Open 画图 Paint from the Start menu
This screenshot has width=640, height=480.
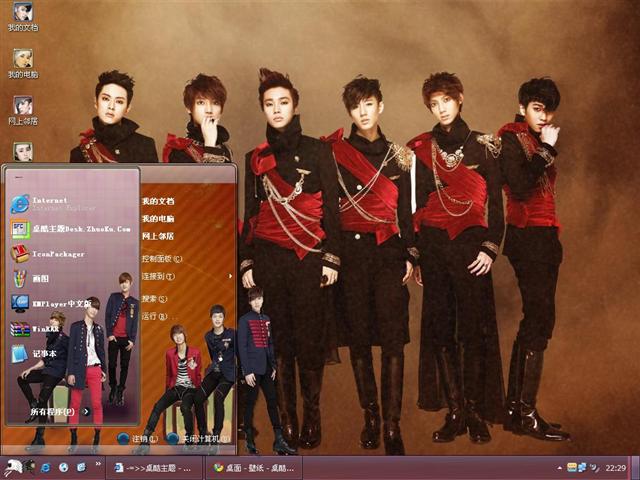pyautogui.click(x=31, y=278)
